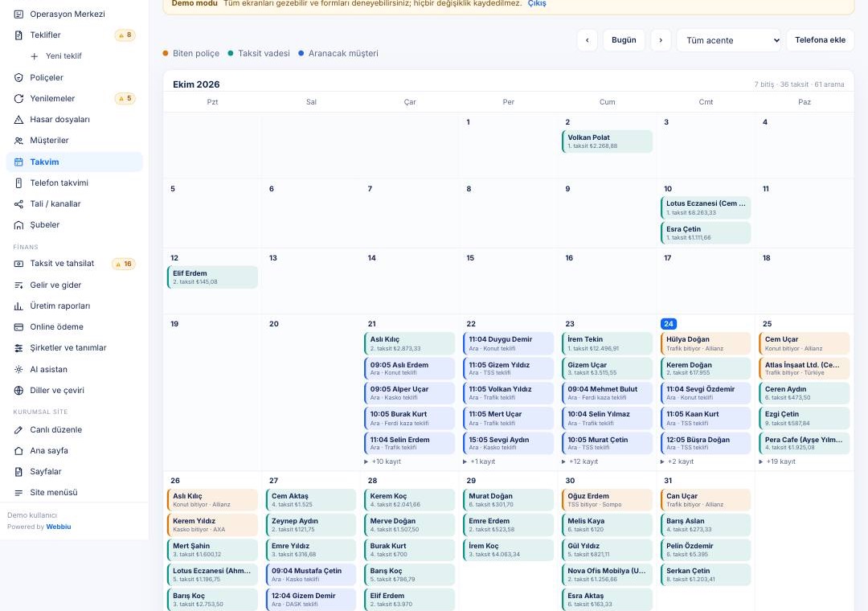868x611 pixels.
Task: Click the Taksit ve tahsilat cash icon
Action: 18,264
